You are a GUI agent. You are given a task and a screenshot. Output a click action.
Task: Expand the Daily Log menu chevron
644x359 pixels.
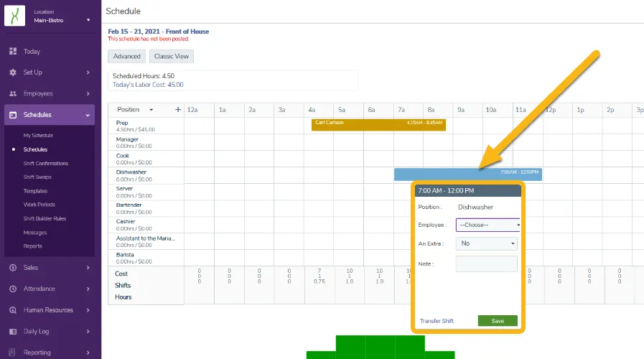point(88,332)
